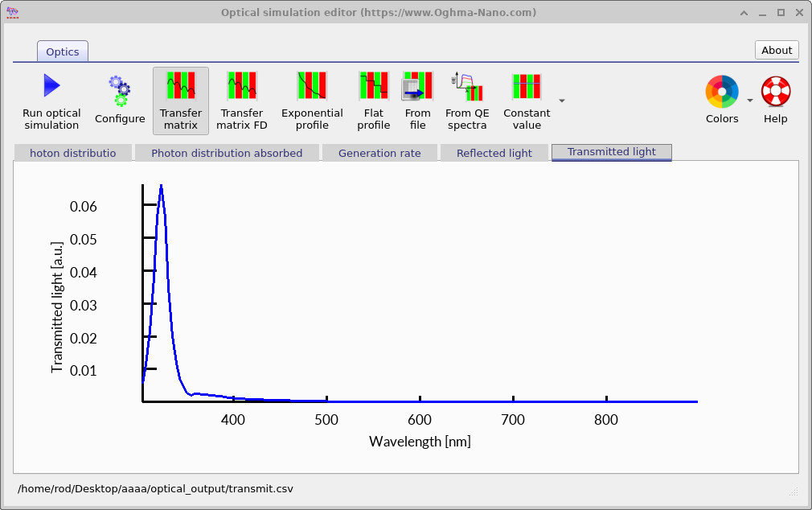Screen dimensions: 812x510
Task: Click the Wavelength [nm] axis label
Action: tap(420, 442)
